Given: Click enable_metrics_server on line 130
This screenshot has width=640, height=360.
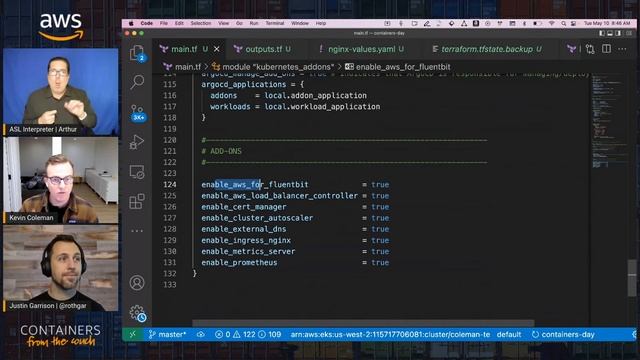Looking at the screenshot, I should click(248, 251).
